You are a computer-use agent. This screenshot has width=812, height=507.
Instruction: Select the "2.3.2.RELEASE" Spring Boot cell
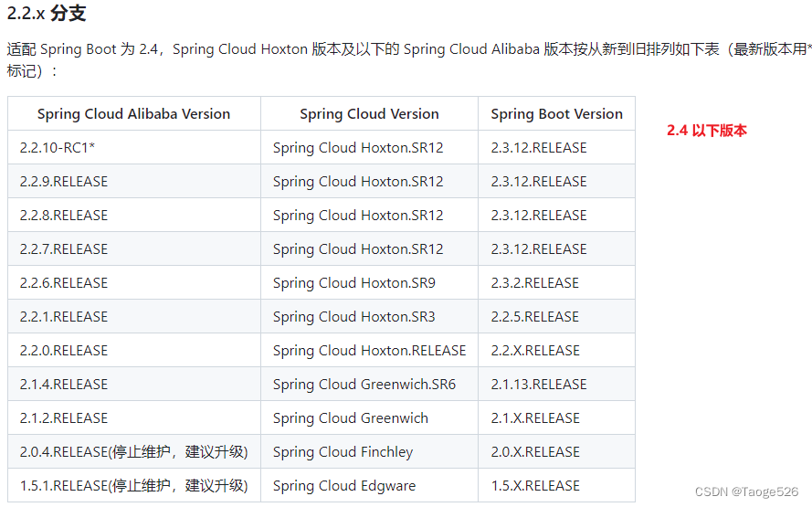coord(556,283)
